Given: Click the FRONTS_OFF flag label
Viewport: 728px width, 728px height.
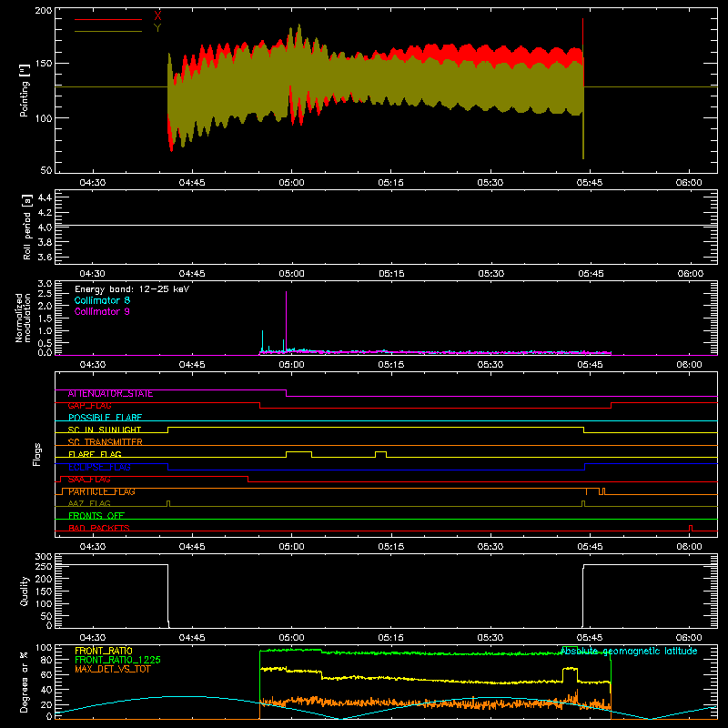Looking at the screenshot, I should [96, 516].
